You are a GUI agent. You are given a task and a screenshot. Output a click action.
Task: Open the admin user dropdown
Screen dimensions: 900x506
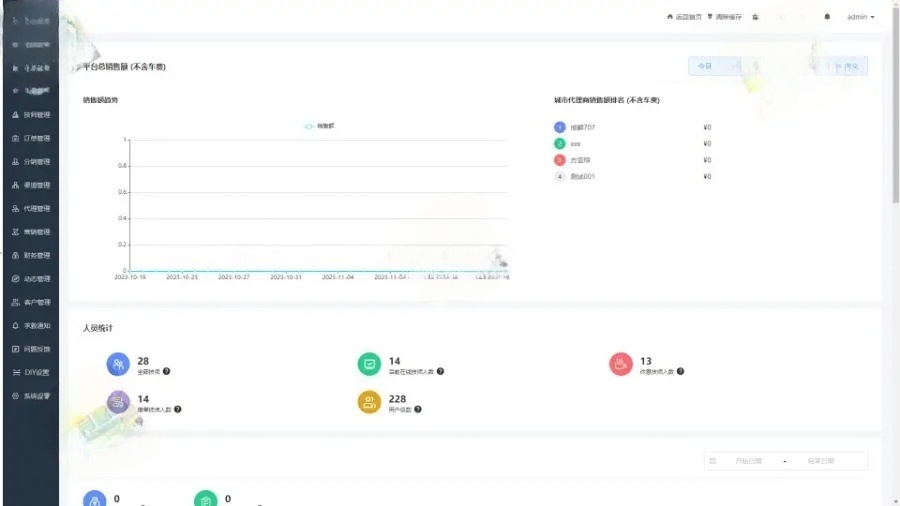[x=860, y=17]
